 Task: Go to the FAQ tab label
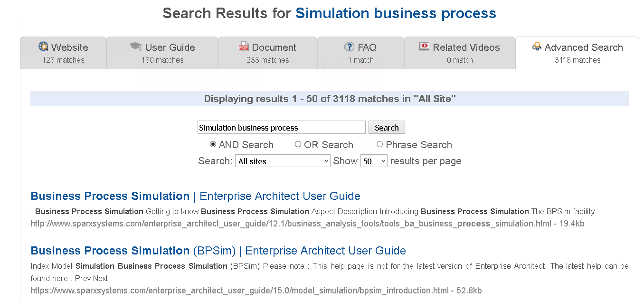coord(367,47)
